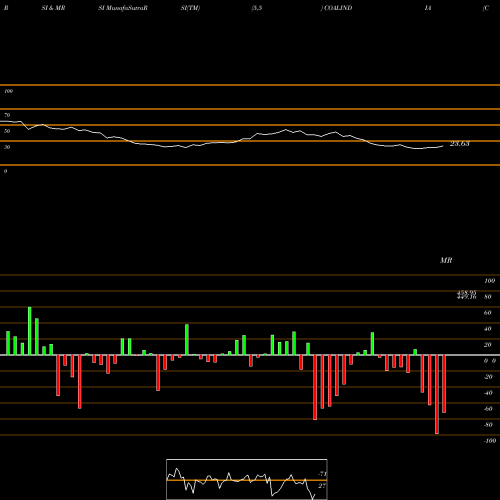This screenshot has height=500, width=500.
Task: Click the longest red MR bar reaching near -100
Action: 437,394
